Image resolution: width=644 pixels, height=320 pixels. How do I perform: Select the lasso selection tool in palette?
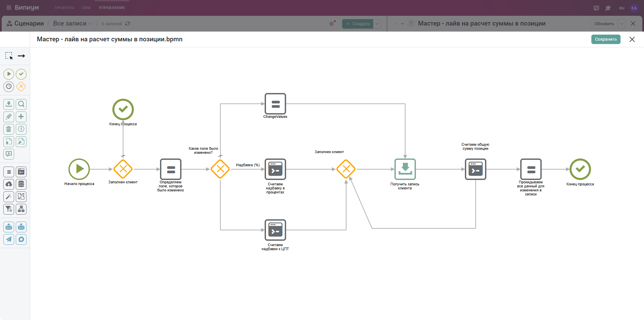(9, 56)
